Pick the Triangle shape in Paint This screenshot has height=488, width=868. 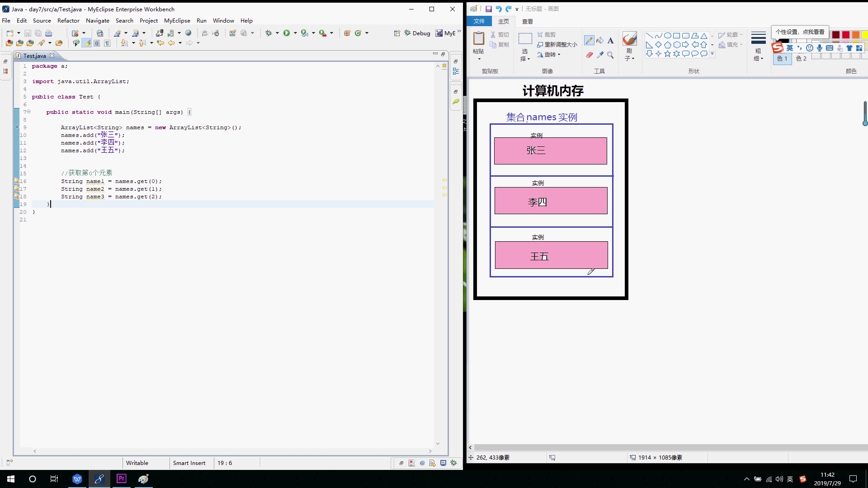[704, 35]
